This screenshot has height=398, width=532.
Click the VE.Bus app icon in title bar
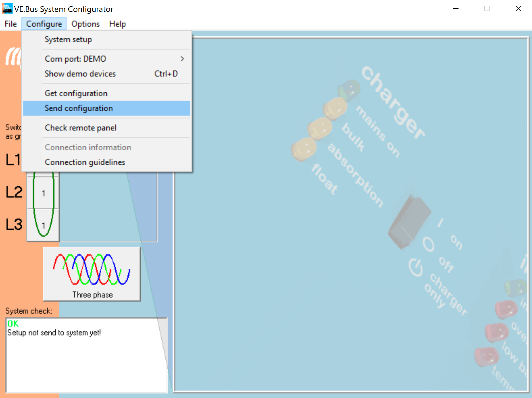(7, 8)
